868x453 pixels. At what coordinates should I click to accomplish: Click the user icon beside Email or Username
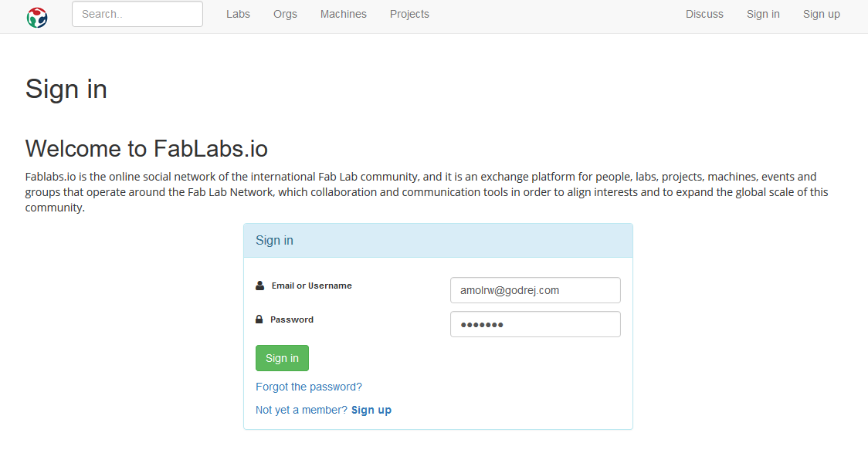click(x=259, y=286)
